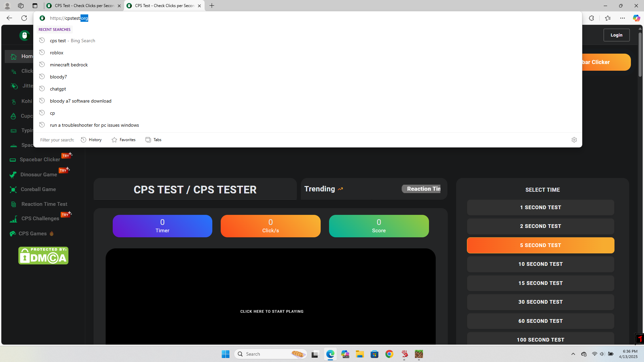Filter search suggestions by Tabs
Viewport: 644px width, 362px height.
[154, 140]
